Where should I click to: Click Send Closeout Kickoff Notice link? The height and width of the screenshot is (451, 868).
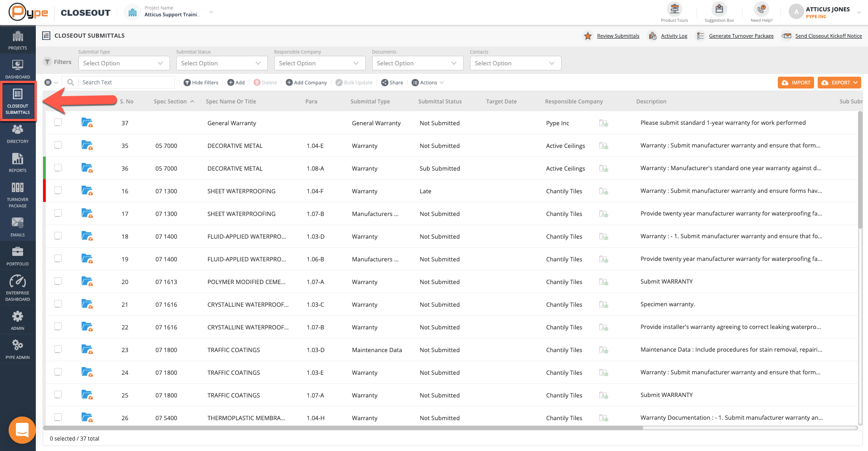click(829, 36)
